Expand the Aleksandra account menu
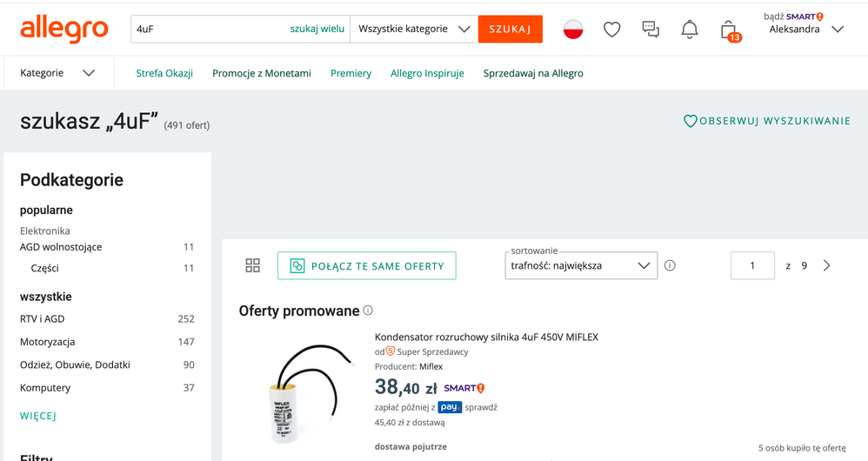The height and width of the screenshot is (461, 868). (x=805, y=29)
